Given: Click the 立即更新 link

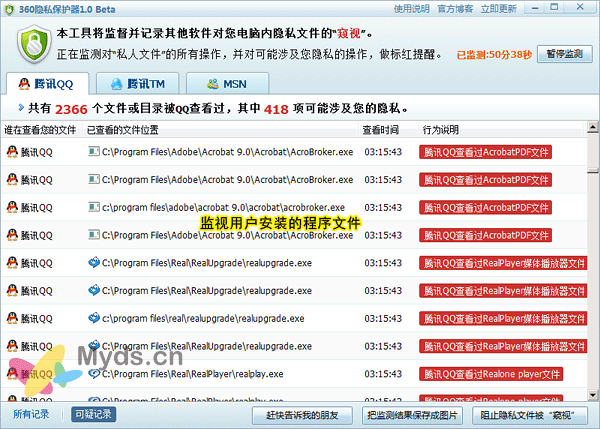Looking at the screenshot, I should 499,8.
